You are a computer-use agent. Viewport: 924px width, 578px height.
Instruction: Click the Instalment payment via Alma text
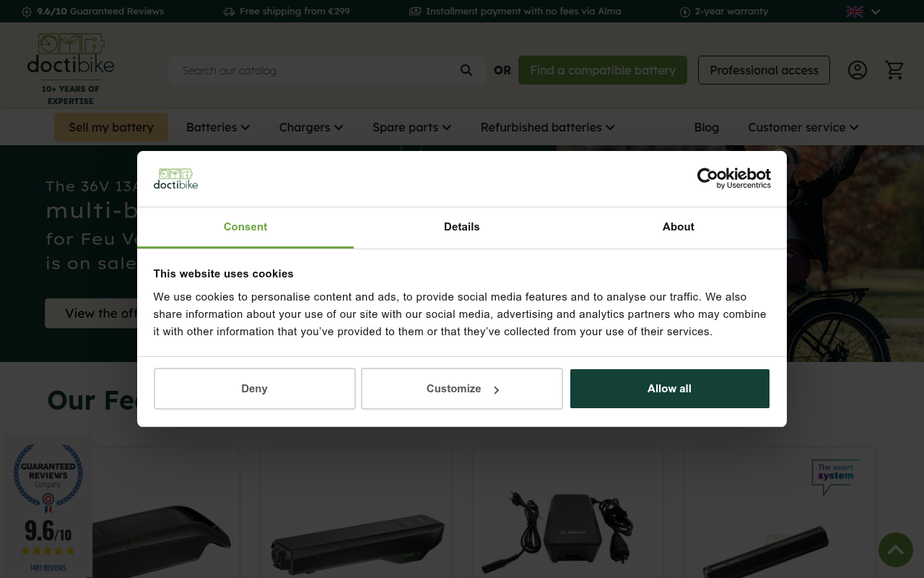click(523, 12)
